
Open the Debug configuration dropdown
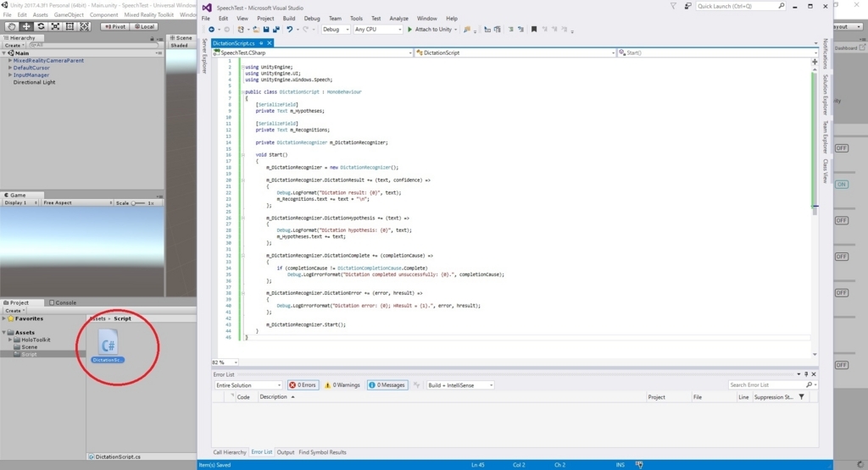coord(336,30)
